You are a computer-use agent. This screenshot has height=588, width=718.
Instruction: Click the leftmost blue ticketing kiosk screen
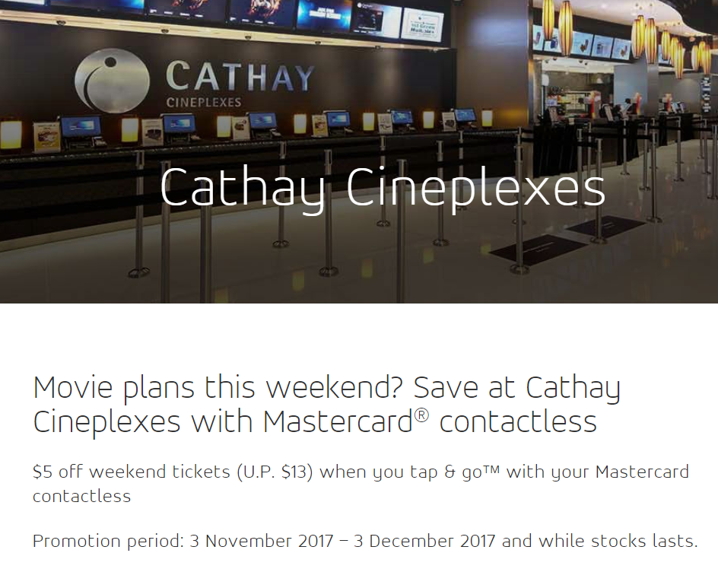(x=81, y=127)
